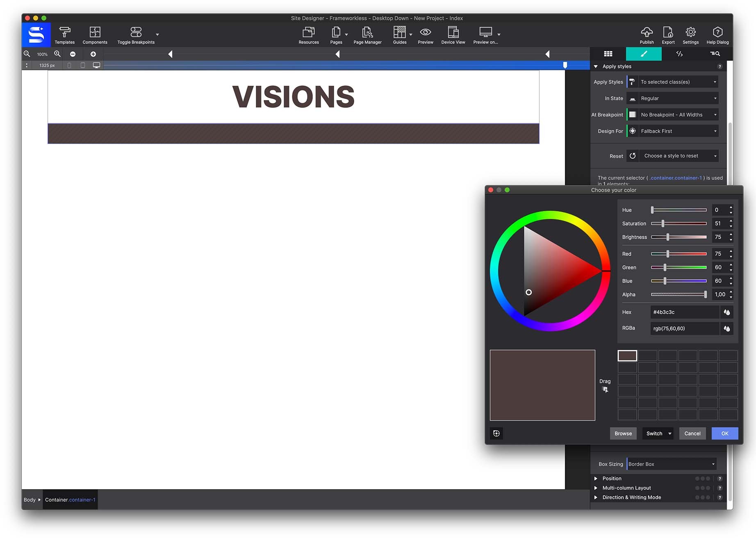The image size is (756, 538).
Task: Open the Pages dropdown arrow
Action: (x=346, y=34)
